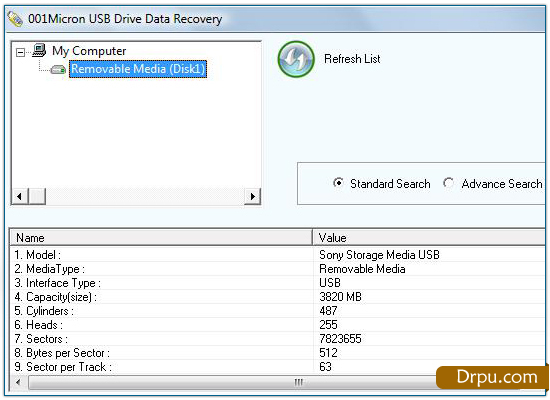The image size is (550, 400).
Task: Click the tree panel left scroll arrow
Action: pos(20,196)
